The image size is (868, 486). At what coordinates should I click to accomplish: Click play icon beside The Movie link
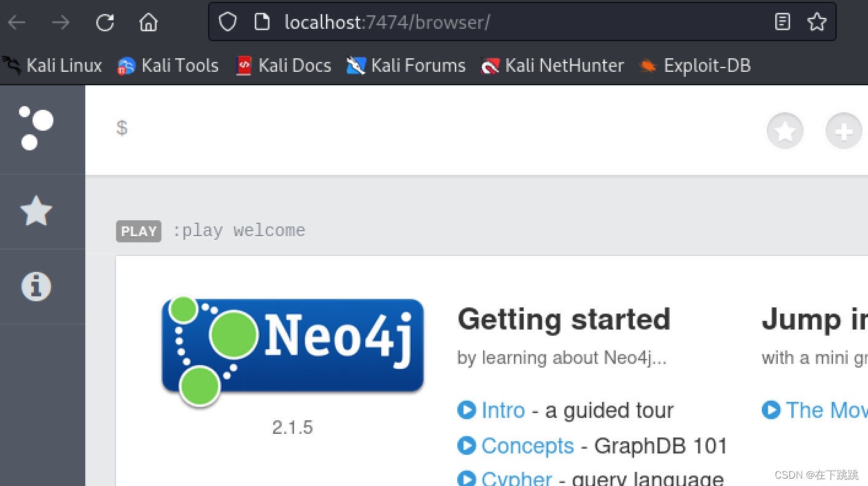tap(771, 409)
